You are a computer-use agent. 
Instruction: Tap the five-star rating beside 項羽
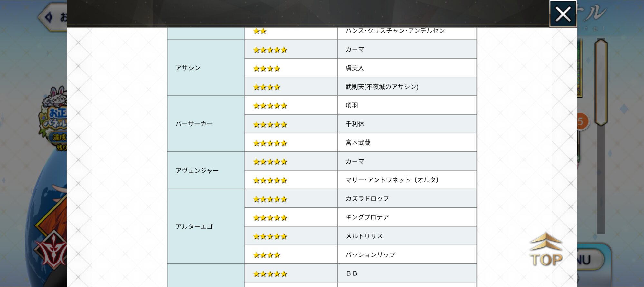(x=270, y=106)
